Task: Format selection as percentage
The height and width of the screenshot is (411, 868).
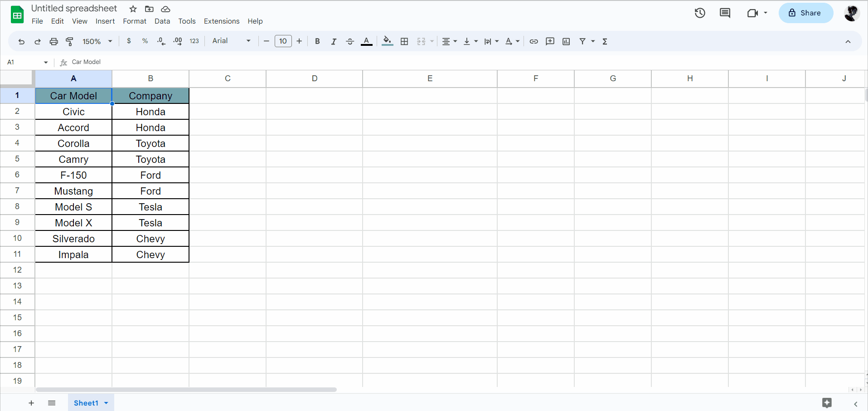Action: pyautogui.click(x=145, y=41)
